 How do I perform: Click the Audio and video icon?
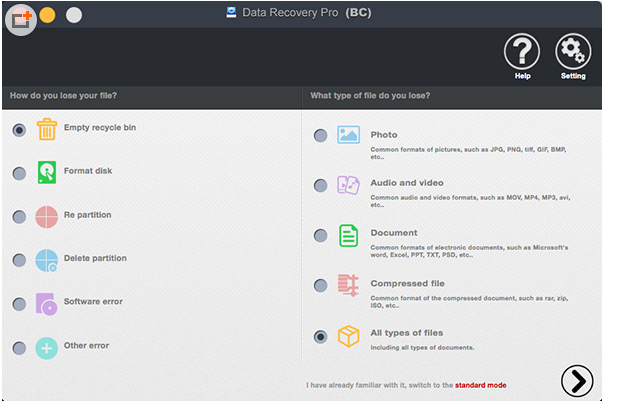tap(348, 185)
